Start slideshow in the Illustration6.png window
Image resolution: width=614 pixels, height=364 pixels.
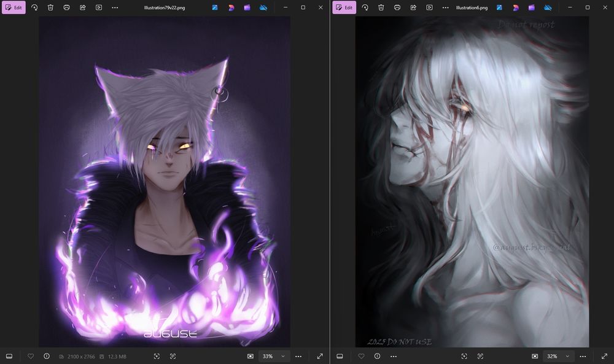429,7
